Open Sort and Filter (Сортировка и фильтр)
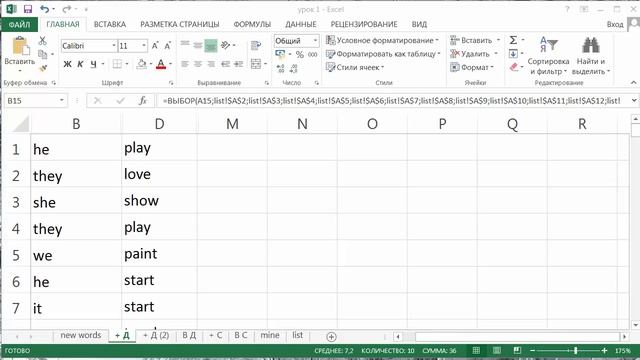This screenshot has width=640, height=360. (x=548, y=56)
